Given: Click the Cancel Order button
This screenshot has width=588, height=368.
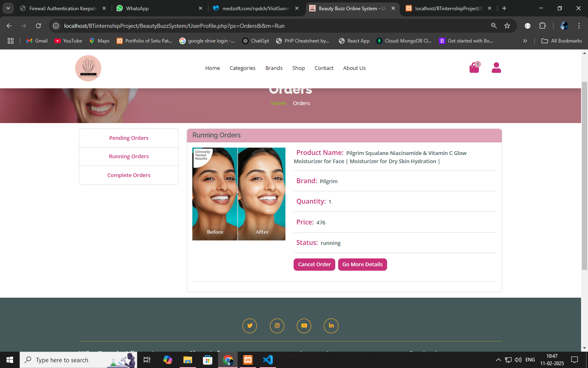Looking at the screenshot, I should (314, 265).
